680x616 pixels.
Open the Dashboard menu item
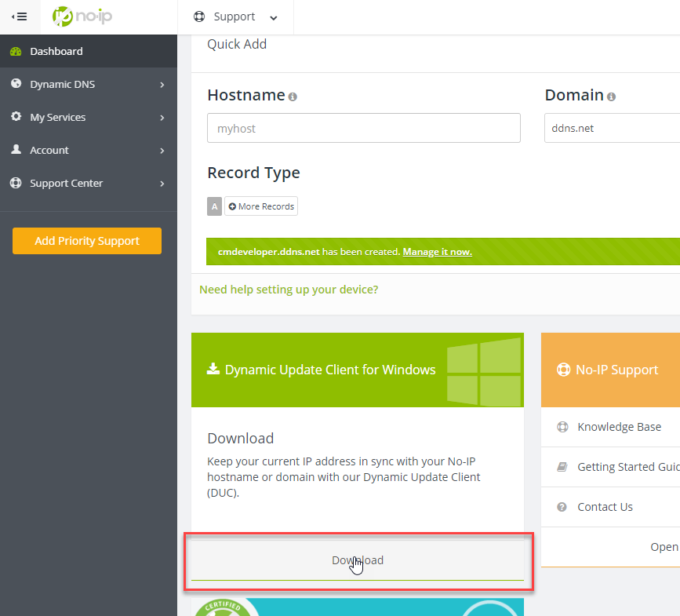[89, 51]
